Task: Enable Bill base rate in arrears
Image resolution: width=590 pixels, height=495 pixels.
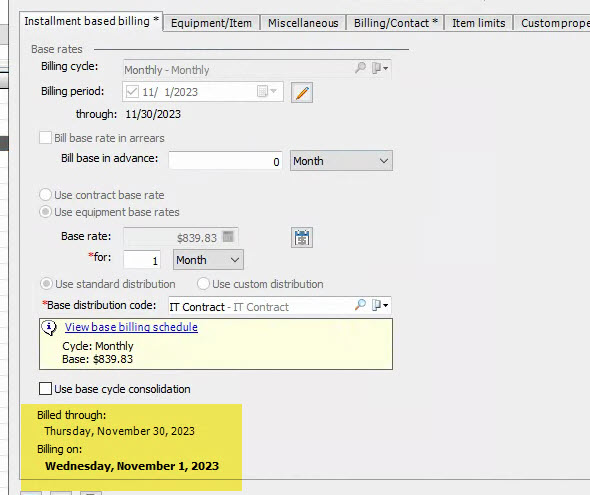Action: [45, 138]
